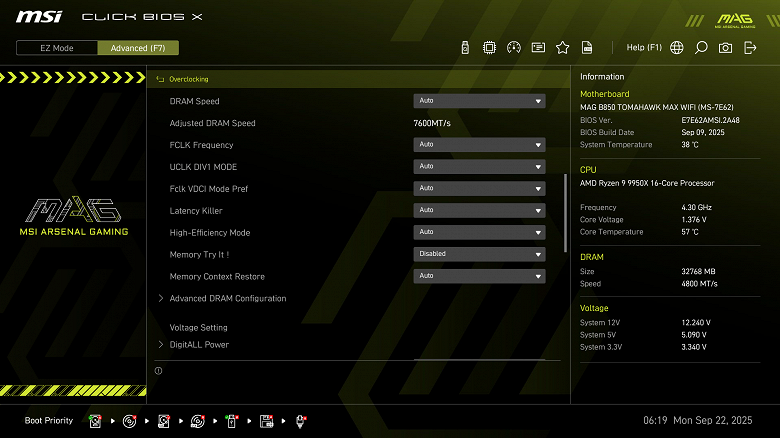Select the first hard disk boot priority icon
Viewport: 780px width, 438px height.
click(95, 421)
